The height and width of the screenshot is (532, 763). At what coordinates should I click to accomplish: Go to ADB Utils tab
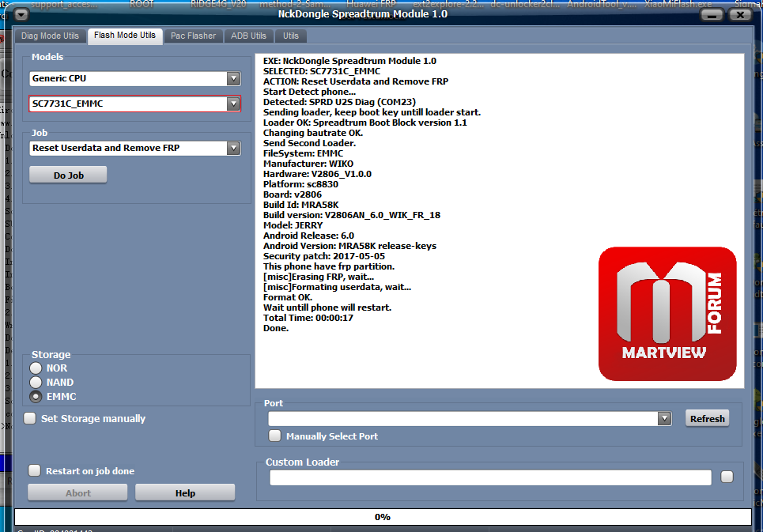point(248,36)
